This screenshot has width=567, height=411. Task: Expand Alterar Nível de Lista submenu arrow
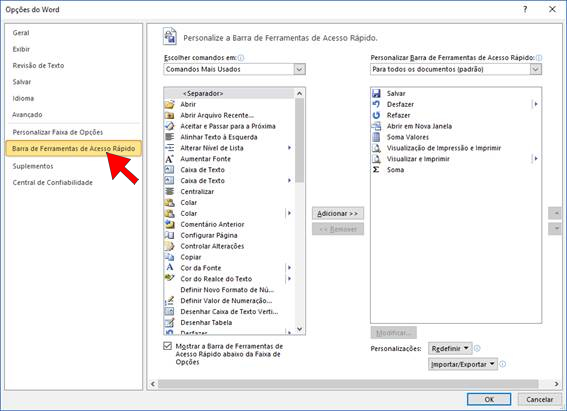289,148
